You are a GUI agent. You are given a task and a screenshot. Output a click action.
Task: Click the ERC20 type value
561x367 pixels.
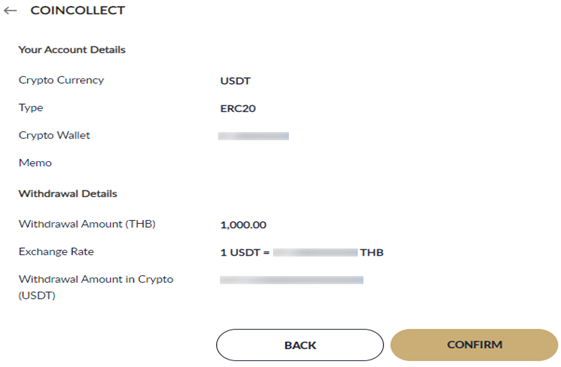pos(238,108)
